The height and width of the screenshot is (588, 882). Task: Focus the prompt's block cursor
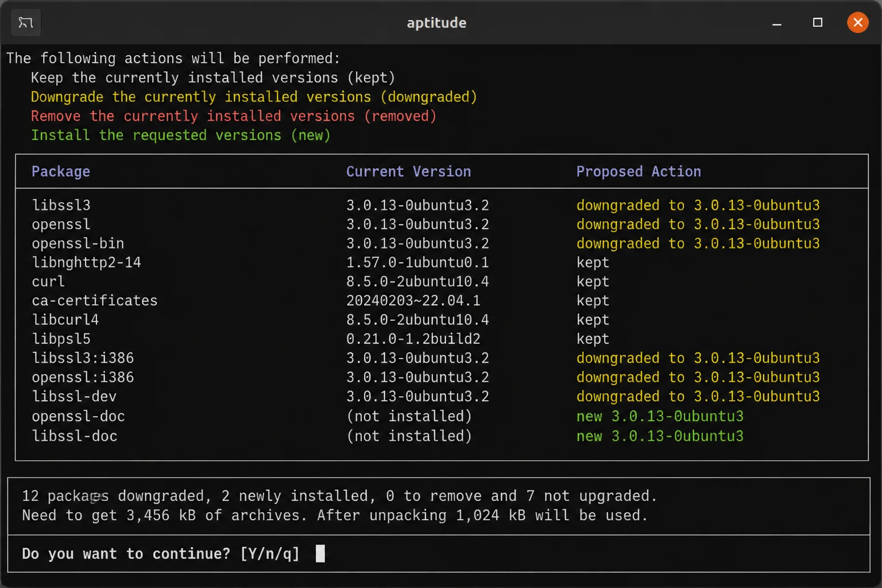click(320, 554)
